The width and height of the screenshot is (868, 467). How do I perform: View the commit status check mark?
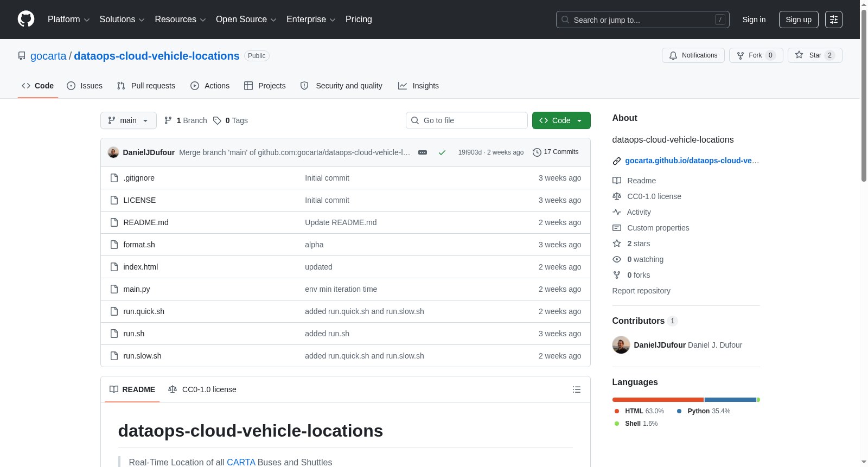[x=442, y=152]
